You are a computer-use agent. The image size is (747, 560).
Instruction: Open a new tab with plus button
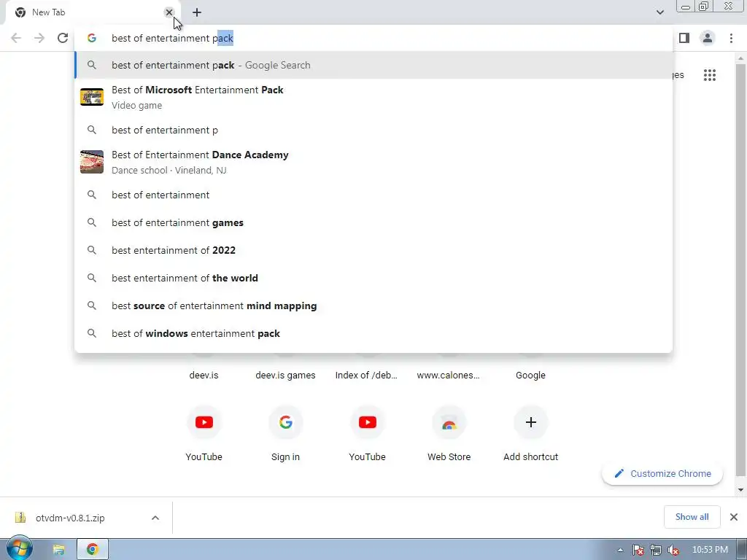(x=197, y=12)
